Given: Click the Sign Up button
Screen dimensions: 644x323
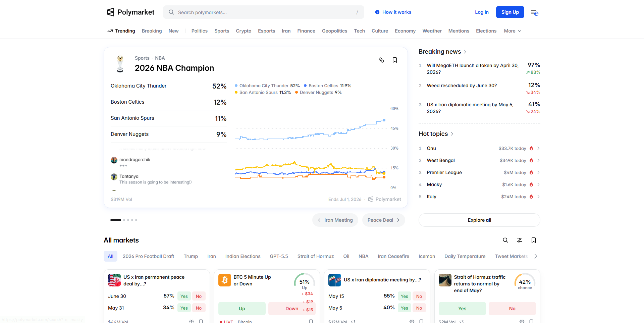Looking at the screenshot, I should pyautogui.click(x=510, y=12).
